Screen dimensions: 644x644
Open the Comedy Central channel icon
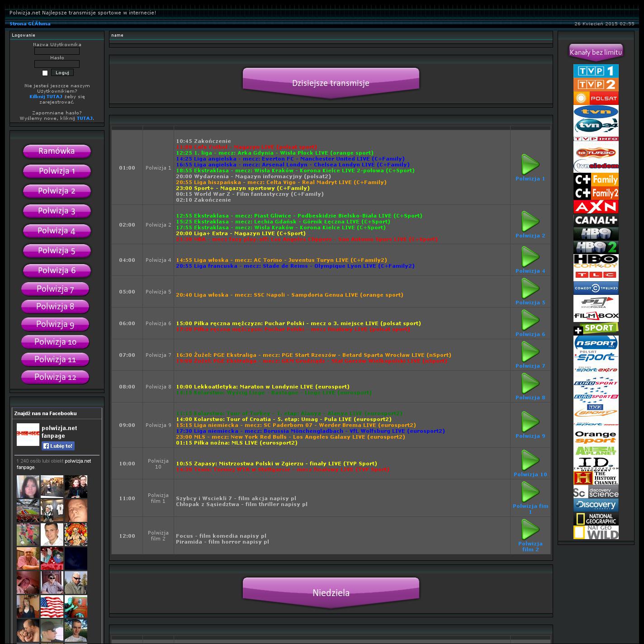pyautogui.click(x=596, y=288)
